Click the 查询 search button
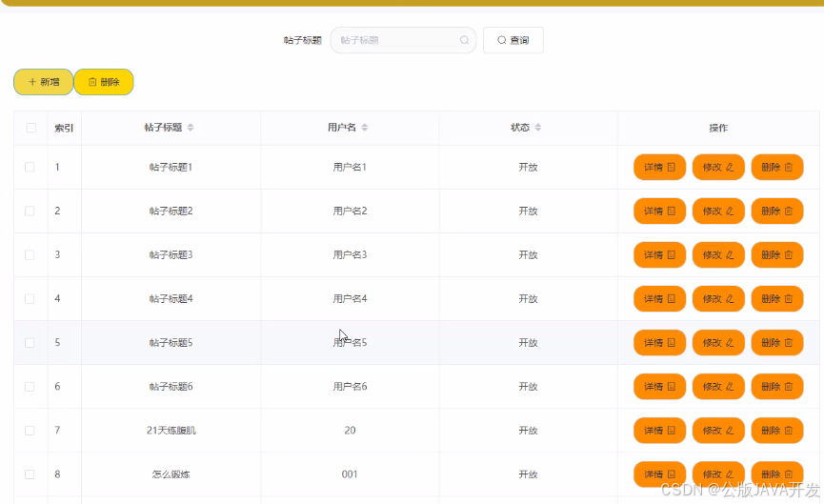 pos(512,40)
